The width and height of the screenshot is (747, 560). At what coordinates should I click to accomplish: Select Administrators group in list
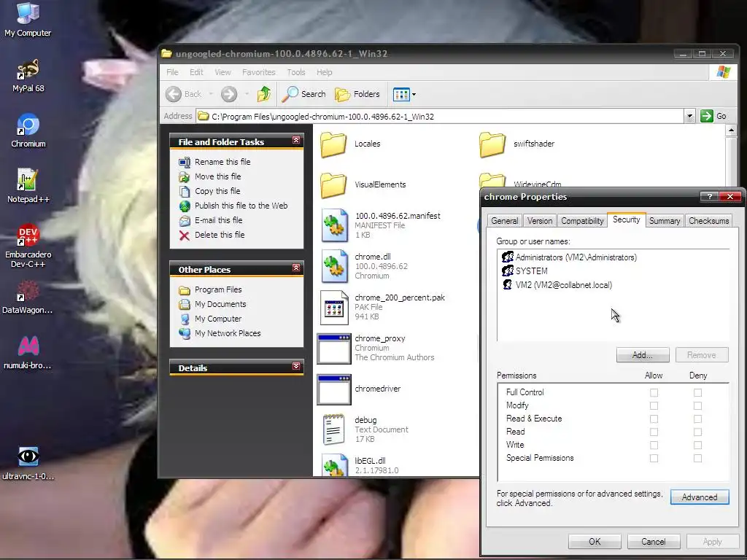[x=569, y=257]
